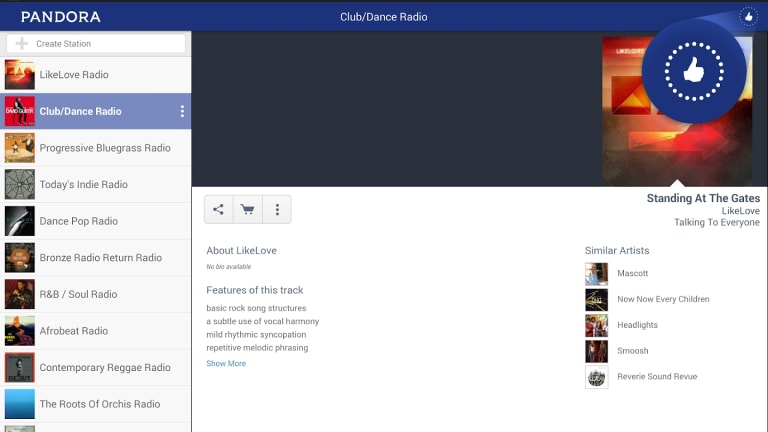This screenshot has height=432, width=768.
Task: Click Show More link under track features
Action: click(x=226, y=363)
